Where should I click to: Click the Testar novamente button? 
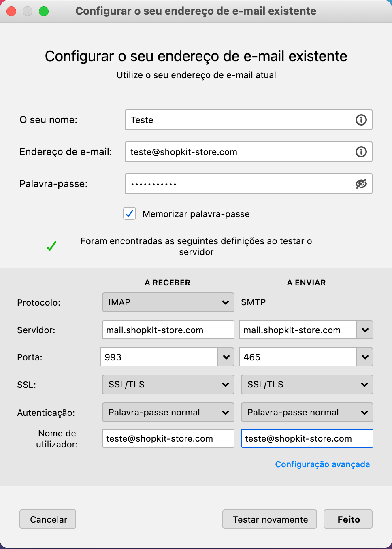click(x=270, y=519)
